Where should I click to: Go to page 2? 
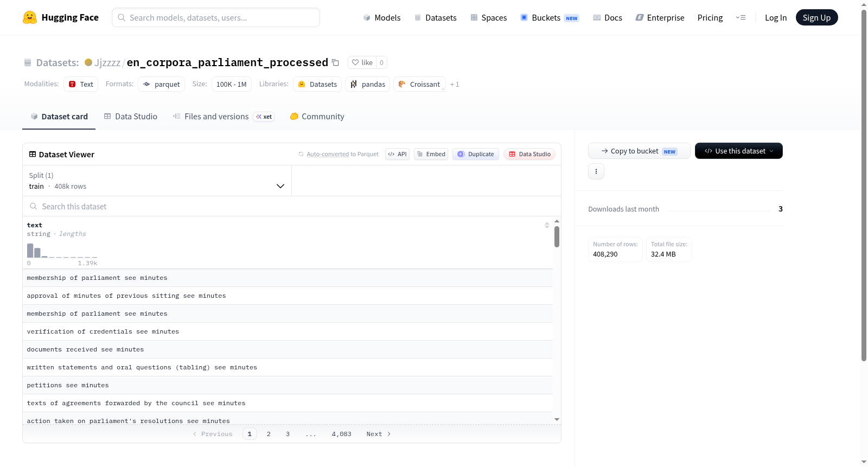click(x=269, y=434)
